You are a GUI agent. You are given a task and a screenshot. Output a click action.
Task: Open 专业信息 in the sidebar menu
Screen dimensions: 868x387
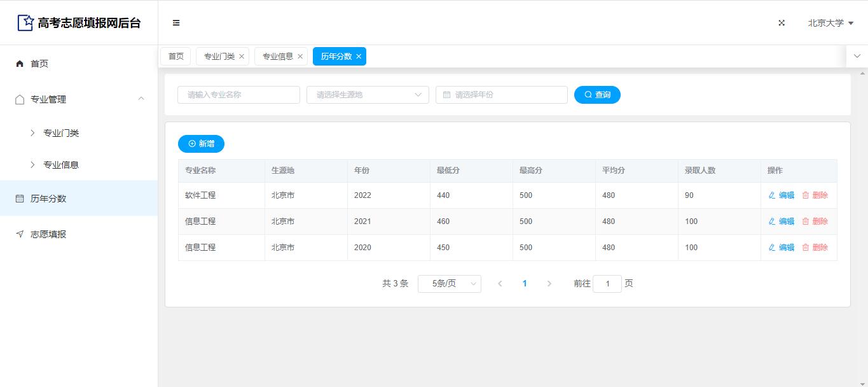61,165
